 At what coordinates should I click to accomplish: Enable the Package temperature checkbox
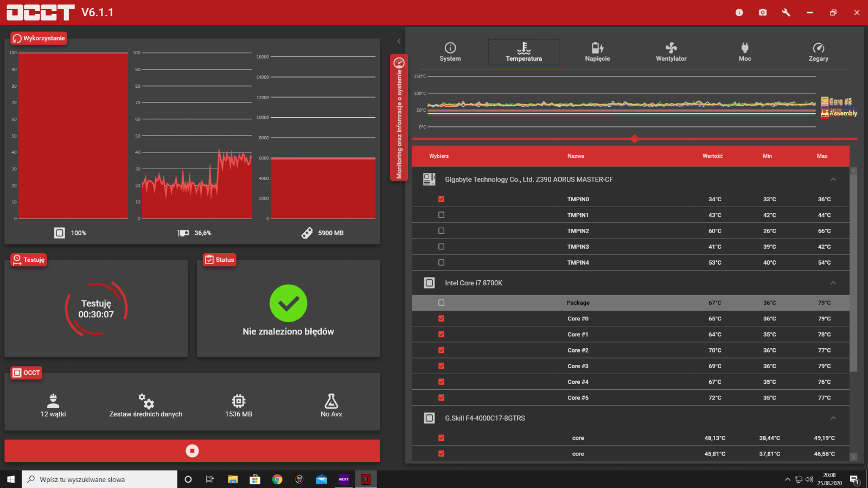[442, 303]
